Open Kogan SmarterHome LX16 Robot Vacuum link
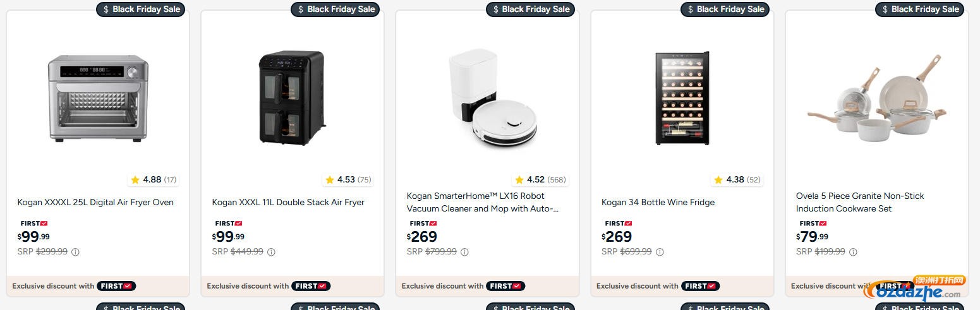980x310 pixels. tap(483, 202)
